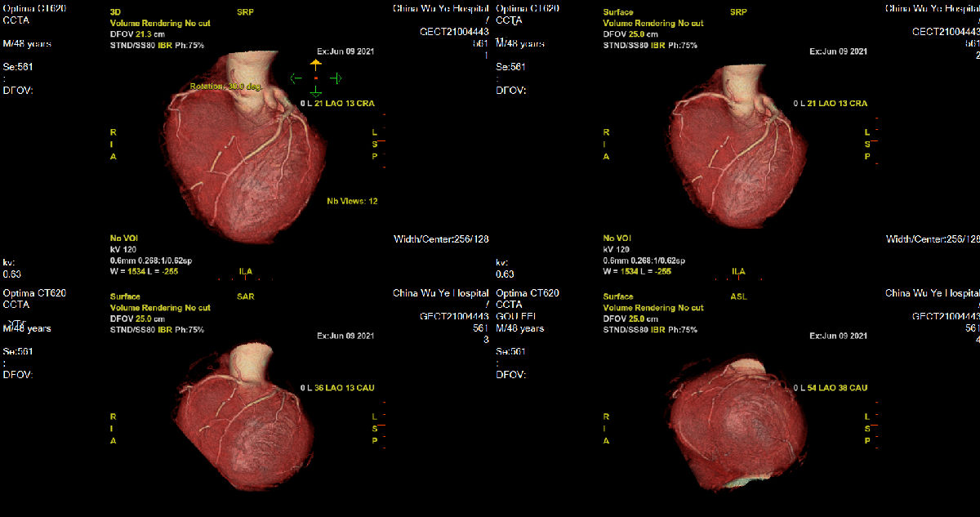Click the green left rotation arrow
Viewport: 980px width, 517px height.
tap(296, 78)
